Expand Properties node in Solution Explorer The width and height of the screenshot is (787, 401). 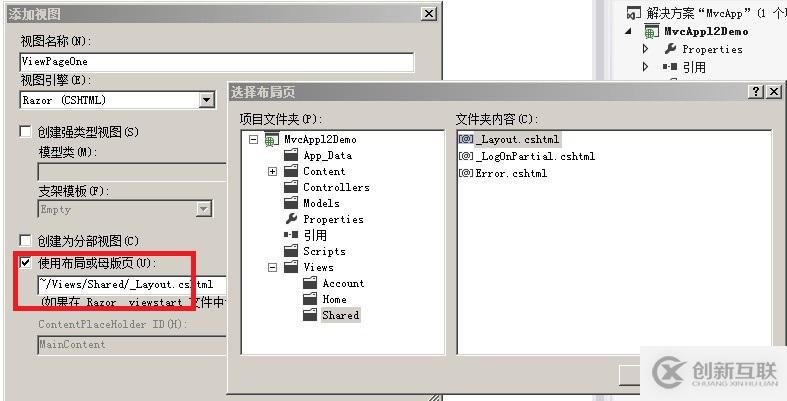[646, 49]
